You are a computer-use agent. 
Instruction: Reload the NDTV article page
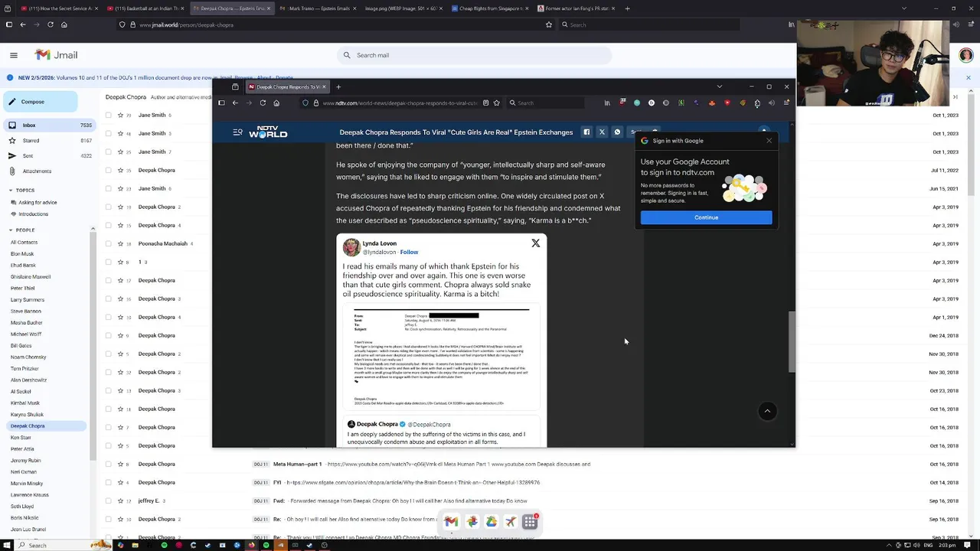click(x=263, y=103)
